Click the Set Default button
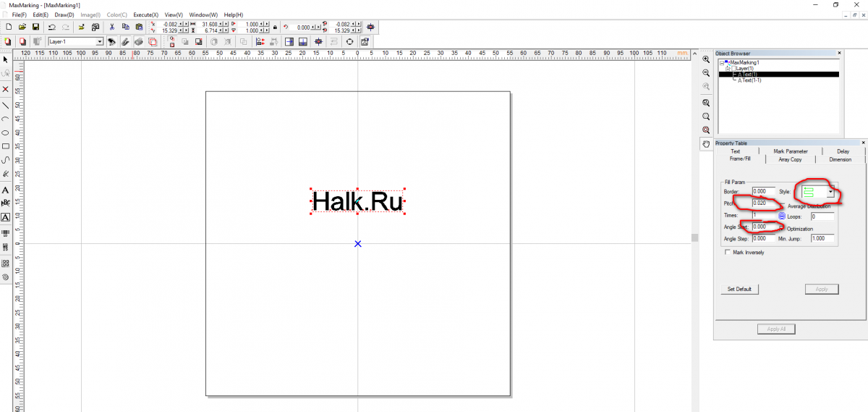Image resolution: width=868 pixels, height=412 pixels. 739,289
